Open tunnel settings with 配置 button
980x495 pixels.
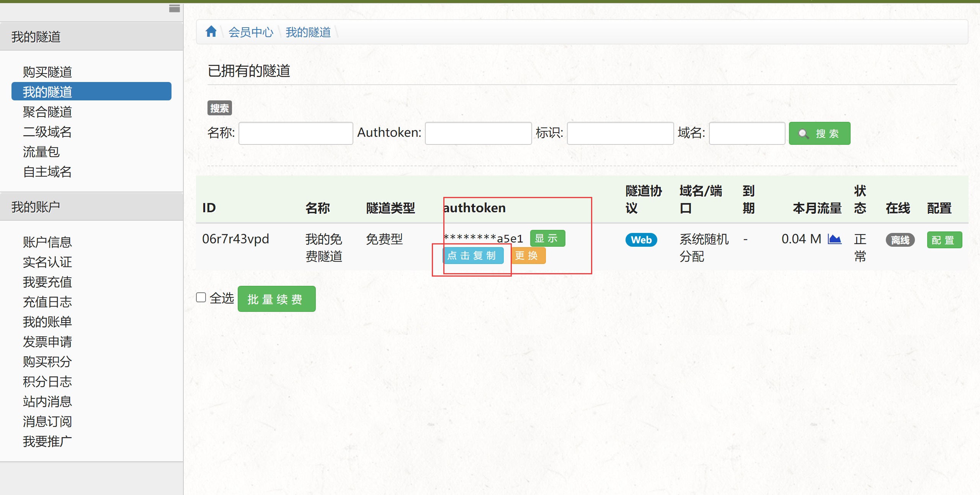pos(944,240)
